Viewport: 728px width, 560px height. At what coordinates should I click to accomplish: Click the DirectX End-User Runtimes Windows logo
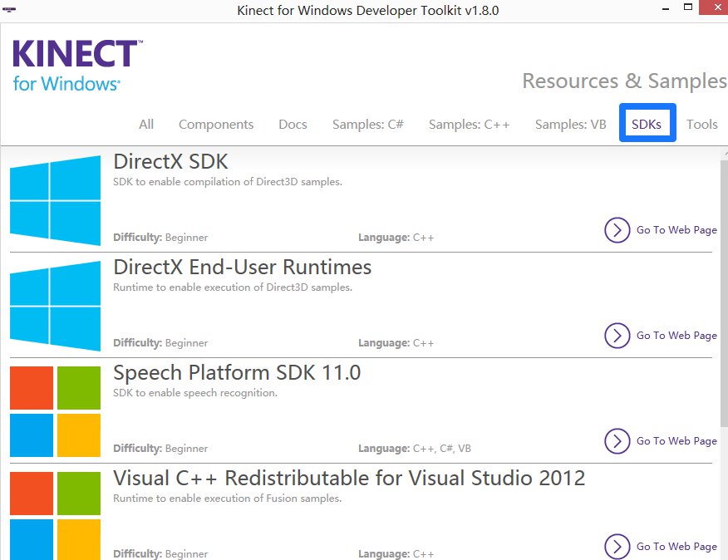coord(55,306)
